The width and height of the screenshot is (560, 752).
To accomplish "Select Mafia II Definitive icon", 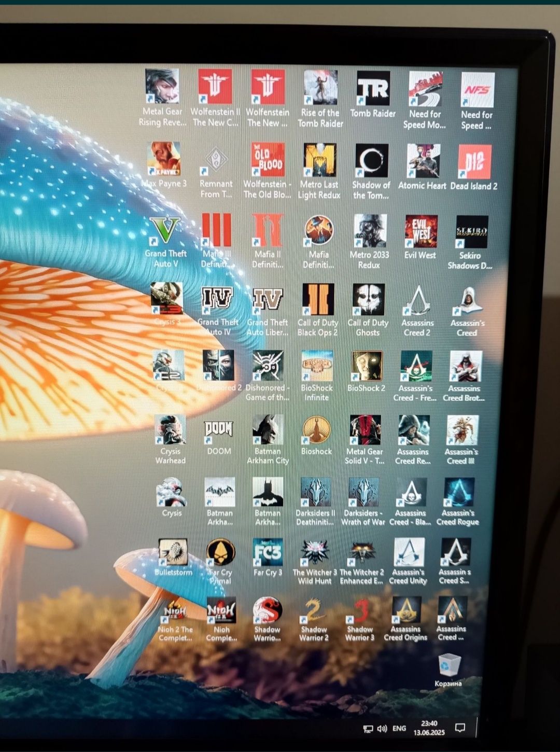I will pyautogui.click(x=268, y=231).
